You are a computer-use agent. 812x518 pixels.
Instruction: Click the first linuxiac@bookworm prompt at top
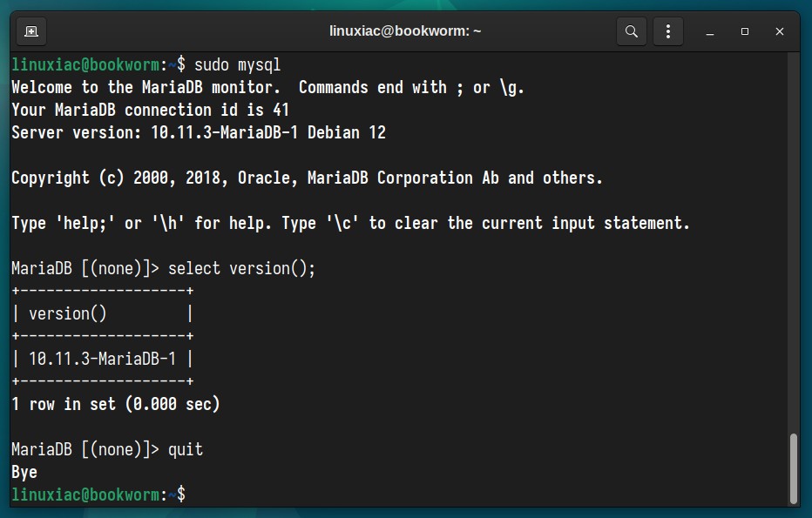(x=98, y=65)
